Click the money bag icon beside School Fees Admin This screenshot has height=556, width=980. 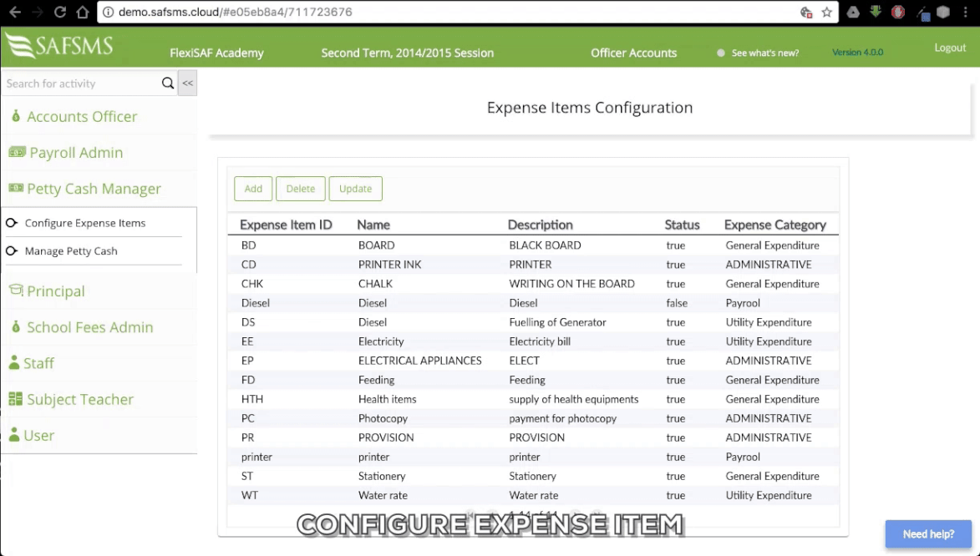pyautogui.click(x=16, y=326)
